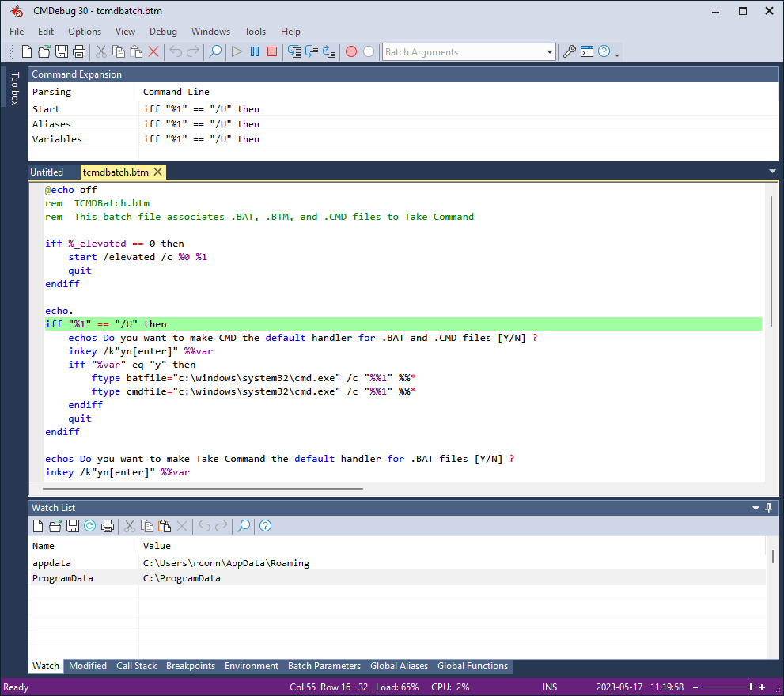Click the Step Over debugger icon
Viewport: 784px width, 696px height.
312,51
